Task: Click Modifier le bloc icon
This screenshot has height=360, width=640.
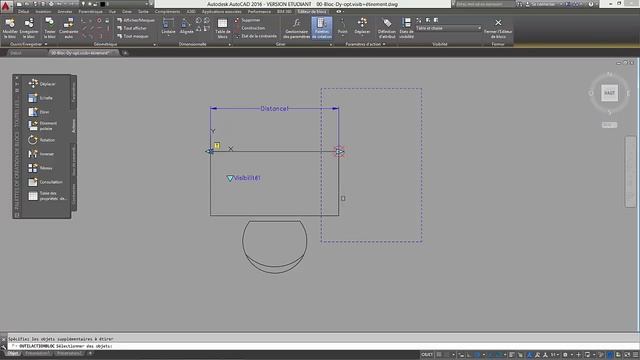Action: [10, 28]
